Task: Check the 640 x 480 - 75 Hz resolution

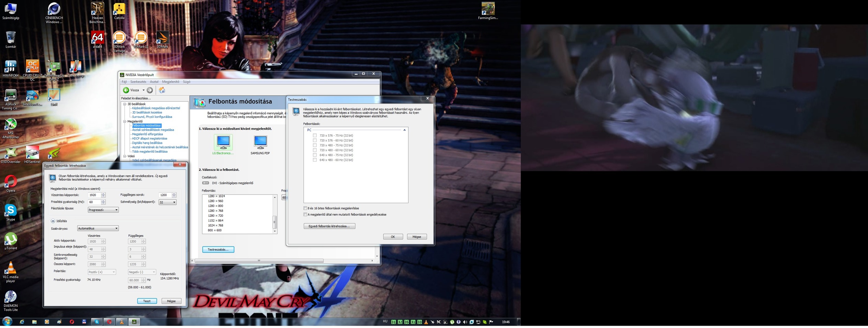Action: coord(315,155)
